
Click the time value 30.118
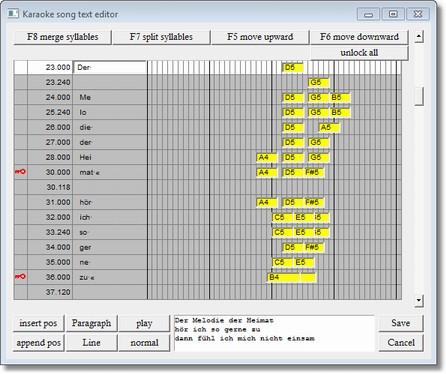[58, 187]
